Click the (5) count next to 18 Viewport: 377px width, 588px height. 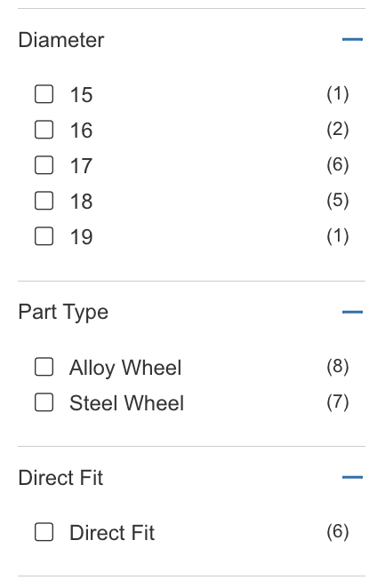coord(338,200)
